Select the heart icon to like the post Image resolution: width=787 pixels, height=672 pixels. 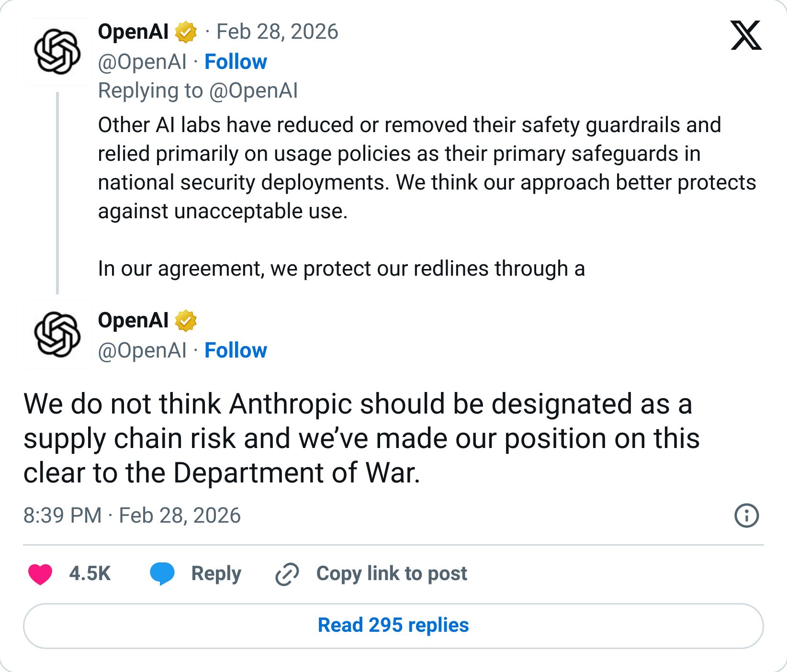41,573
